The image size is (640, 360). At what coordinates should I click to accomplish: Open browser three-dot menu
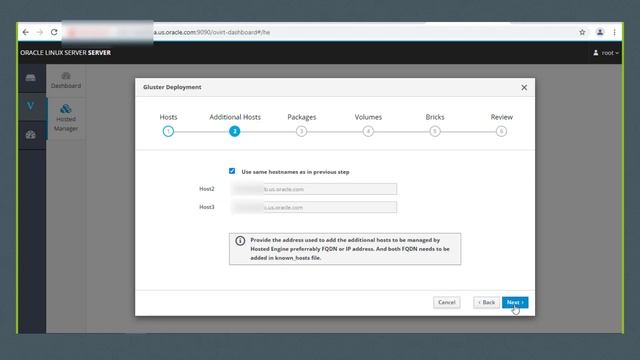(614, 32)
